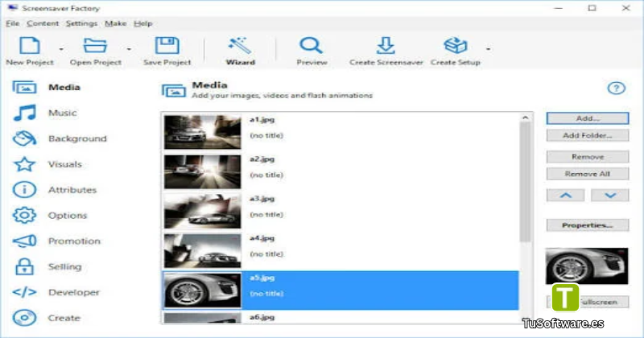
Task: Click the a3.jpg file name text
Action: [262, 199]
